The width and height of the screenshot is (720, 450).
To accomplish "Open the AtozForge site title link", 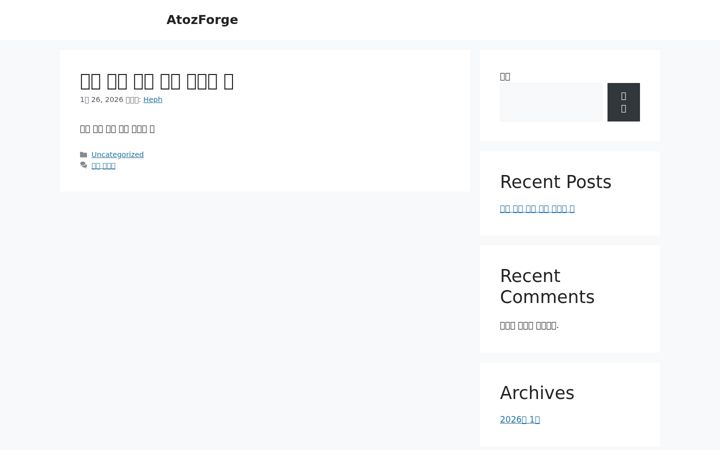I will pyautogui.click(x=202, y=20).
